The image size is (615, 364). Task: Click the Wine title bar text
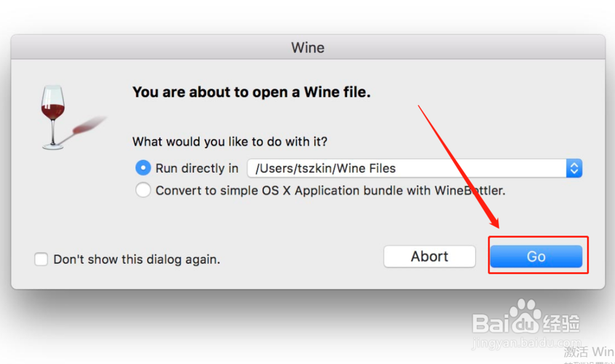pyautogui.click(x=308, y=48)
